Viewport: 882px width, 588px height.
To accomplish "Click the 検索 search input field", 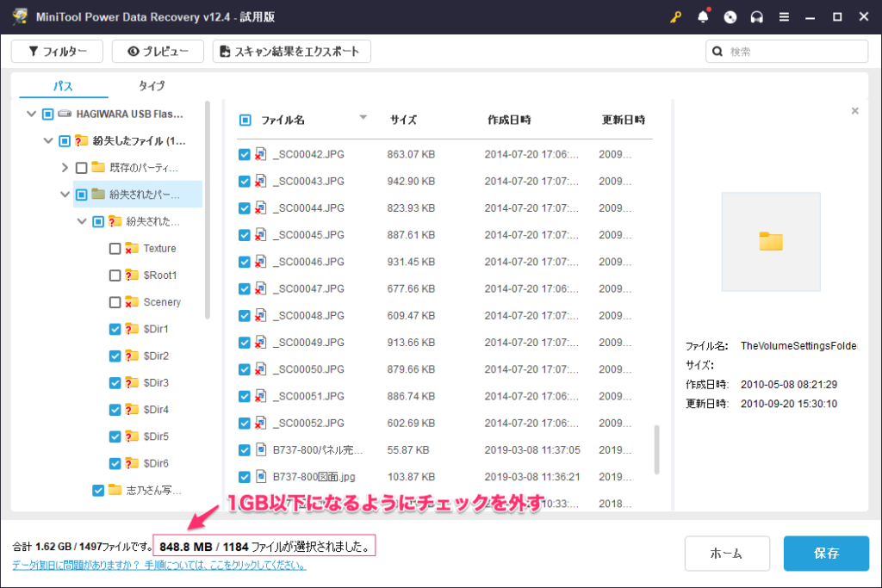I will [792, 52].
